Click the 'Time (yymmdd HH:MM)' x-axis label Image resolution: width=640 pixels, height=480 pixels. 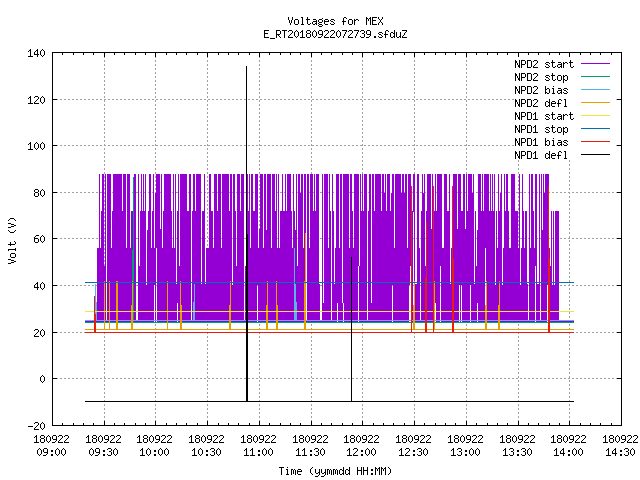tap(335, 471)
